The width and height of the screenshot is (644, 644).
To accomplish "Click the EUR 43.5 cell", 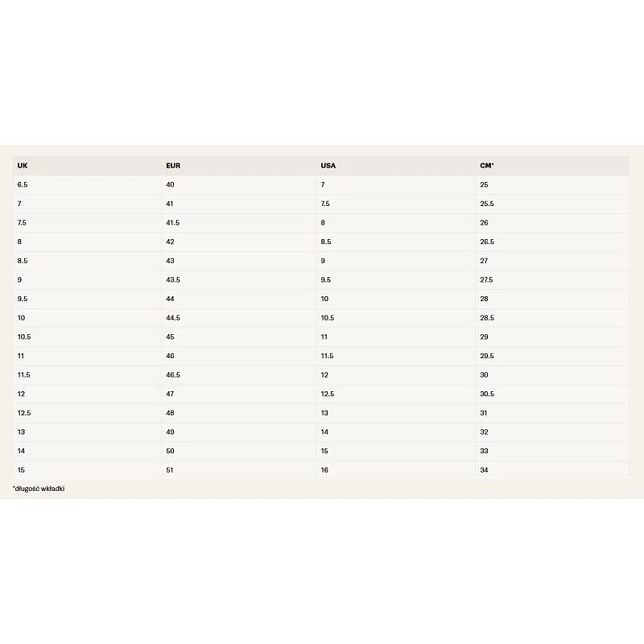I will coord(172,280).
